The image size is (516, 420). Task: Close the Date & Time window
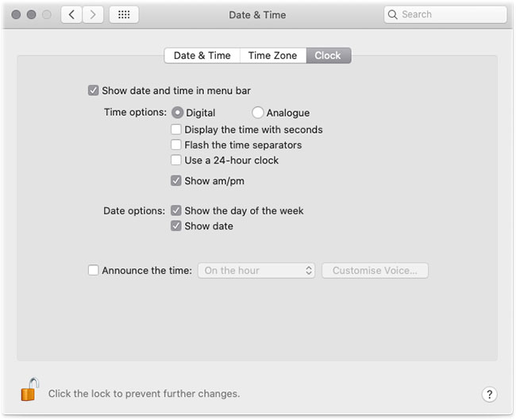[16, 15]
